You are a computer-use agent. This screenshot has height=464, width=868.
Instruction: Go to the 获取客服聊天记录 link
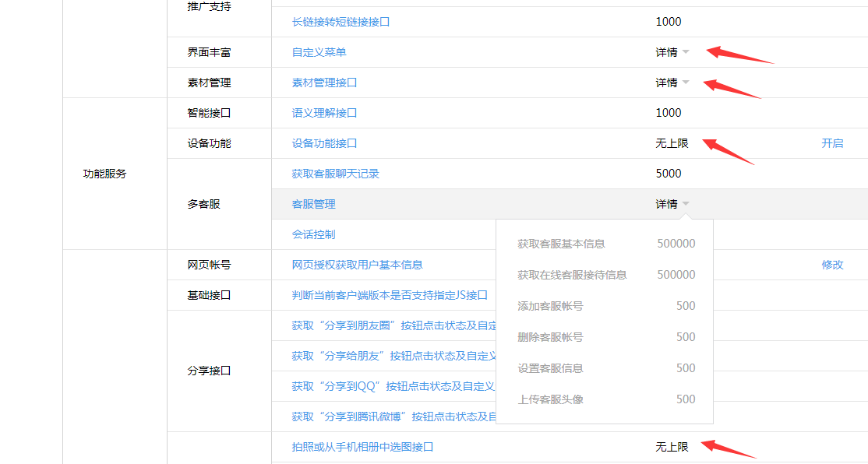[x=335, y=174]
